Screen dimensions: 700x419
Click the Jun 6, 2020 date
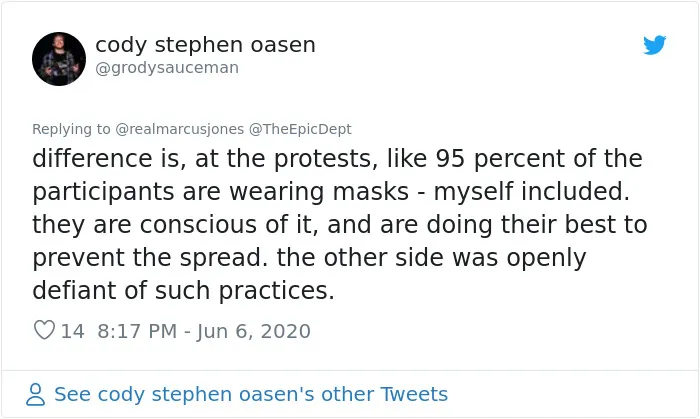pyautogui.click(x=254, y=331)
